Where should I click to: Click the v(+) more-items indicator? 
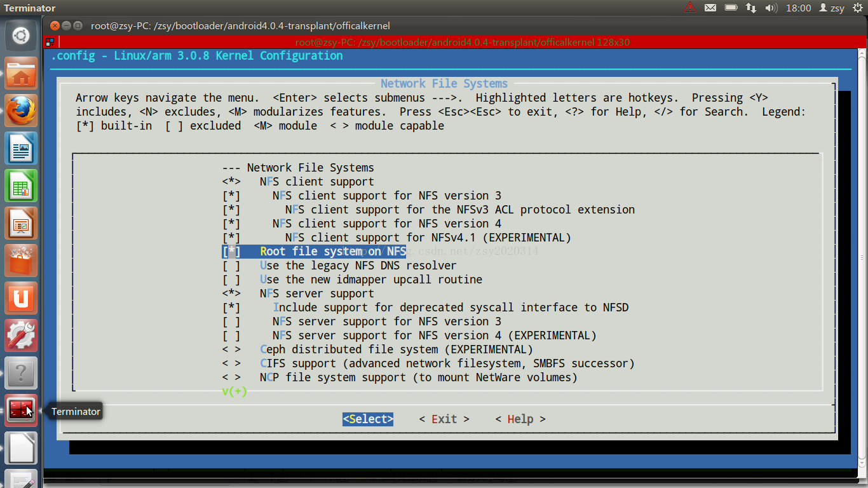click(234, 391)
